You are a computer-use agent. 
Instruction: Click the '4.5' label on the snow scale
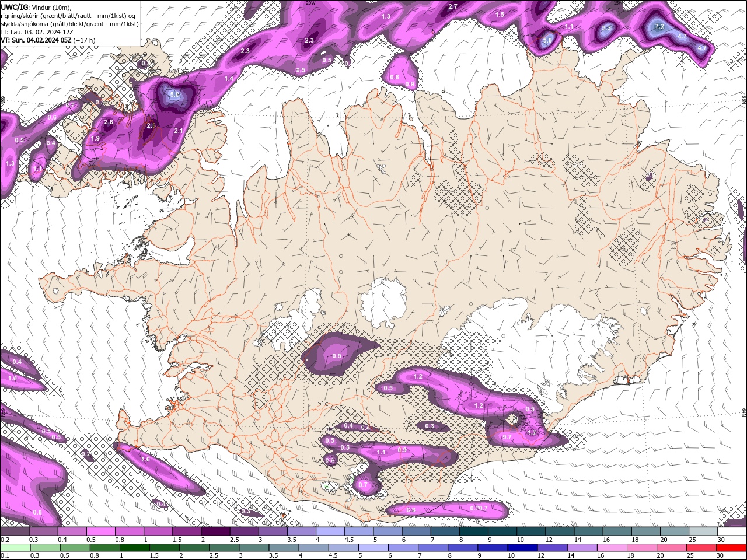coord(349,540)
